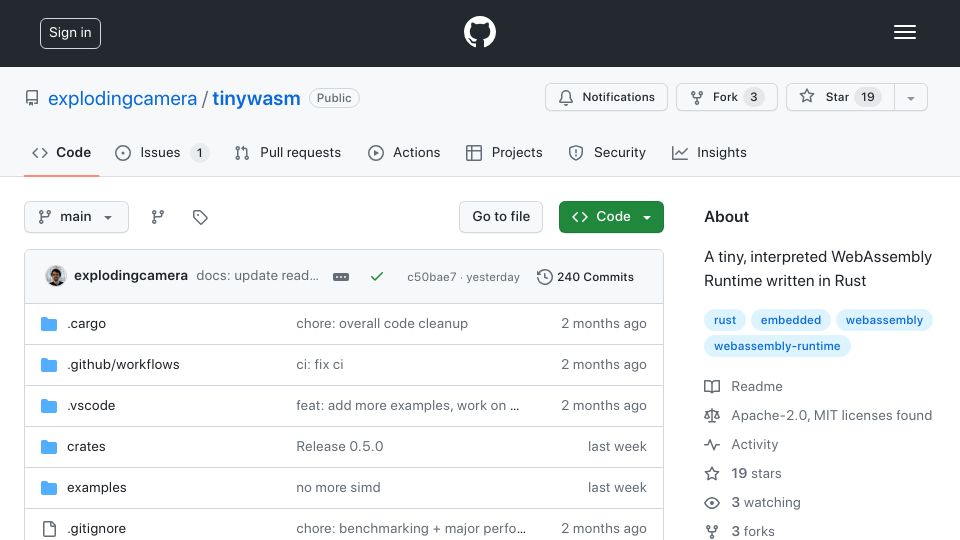View the 240 Commits history

[x=585, y=277]
